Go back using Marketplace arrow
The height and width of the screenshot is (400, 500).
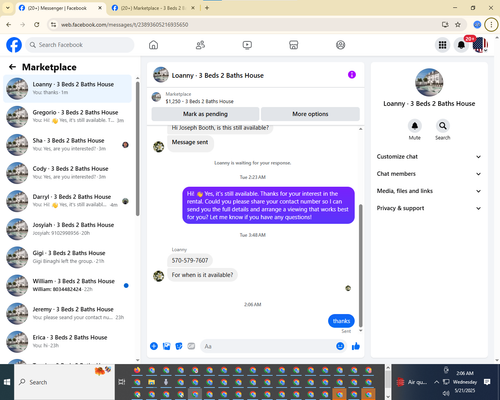click(12, 67)
